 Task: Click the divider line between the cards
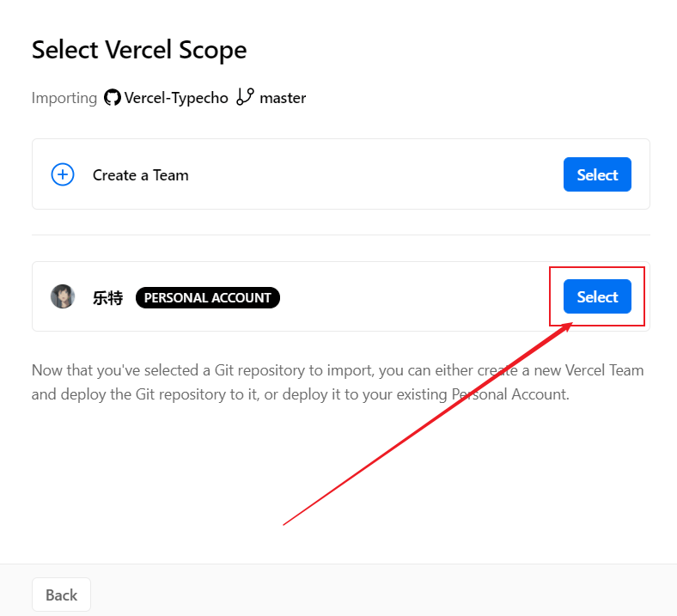tap(341, 235)
